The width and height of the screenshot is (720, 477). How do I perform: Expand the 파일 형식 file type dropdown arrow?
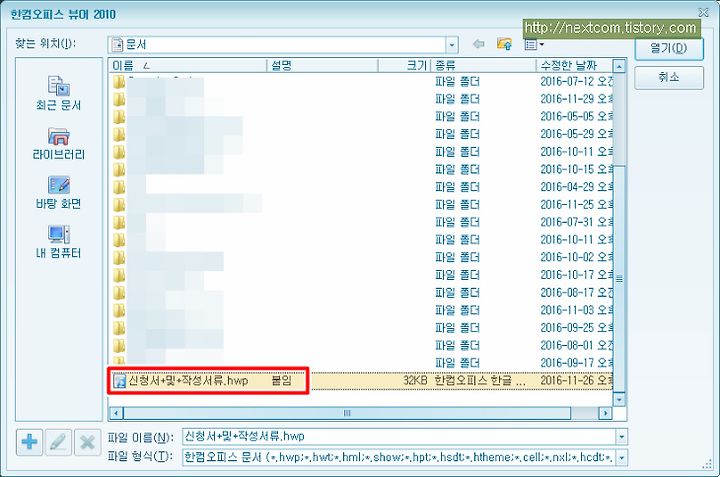(x=622, y=457)
